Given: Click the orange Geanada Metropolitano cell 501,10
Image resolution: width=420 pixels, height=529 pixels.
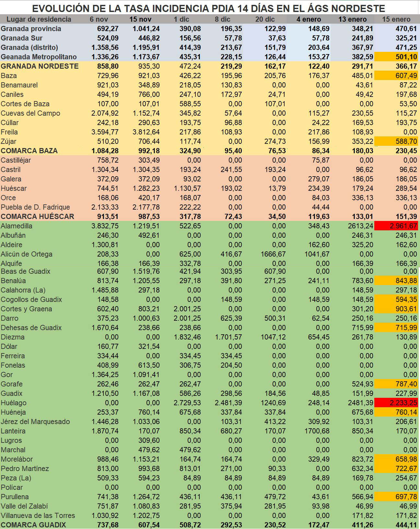Looking at the screenshot, I should (396, 57).
